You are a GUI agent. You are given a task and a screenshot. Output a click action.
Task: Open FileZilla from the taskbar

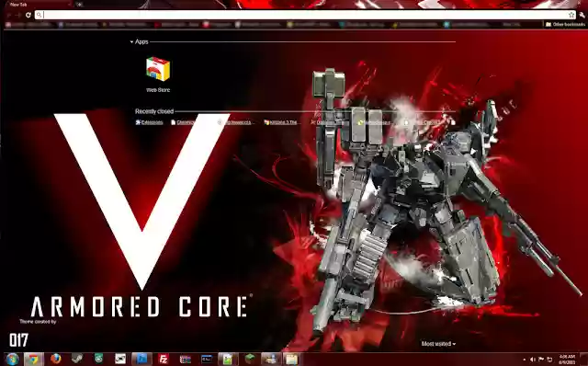click(x=164, y=360)
